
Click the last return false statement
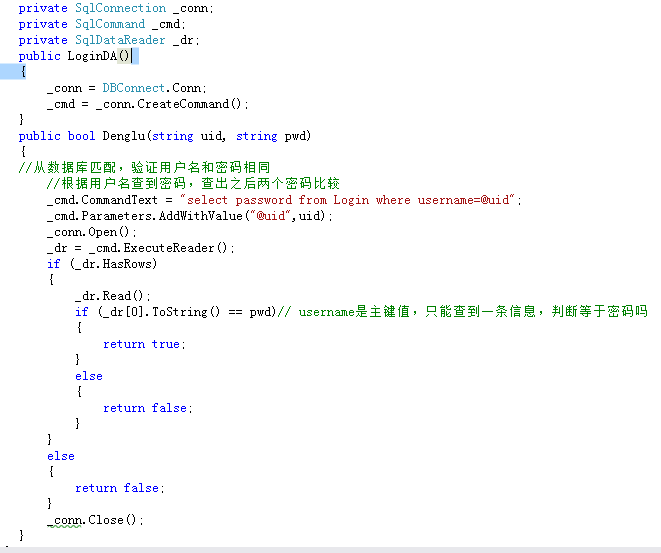pyautogui.click(x=120, y=488)
